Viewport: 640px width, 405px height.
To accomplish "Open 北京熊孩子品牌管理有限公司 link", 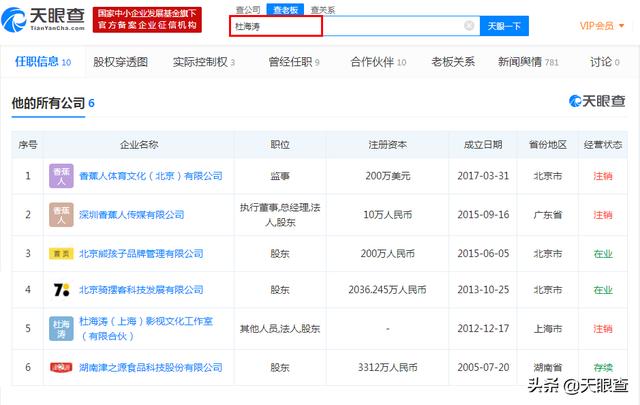I will [x=141, y=254].
